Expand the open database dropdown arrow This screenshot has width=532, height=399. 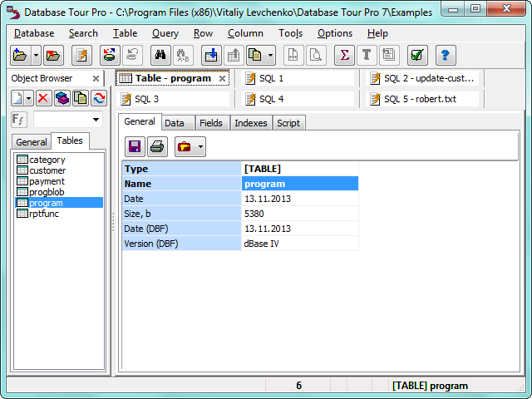click(36, 55)
